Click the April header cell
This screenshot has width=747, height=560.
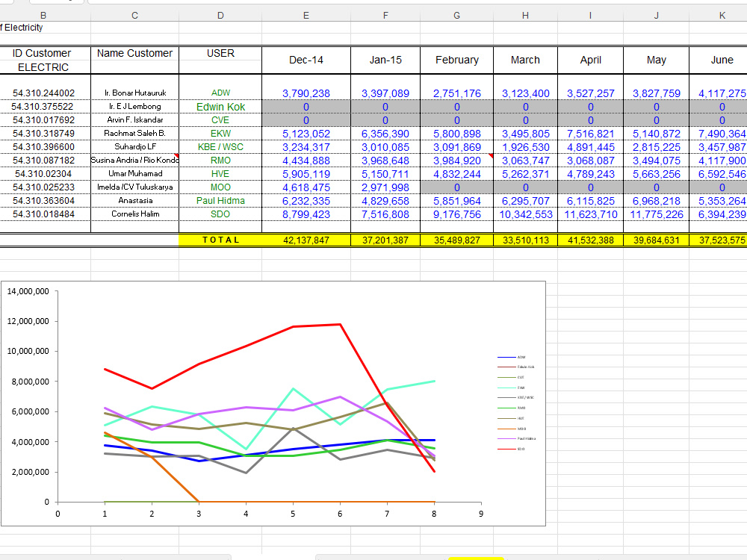pos(590,60)
